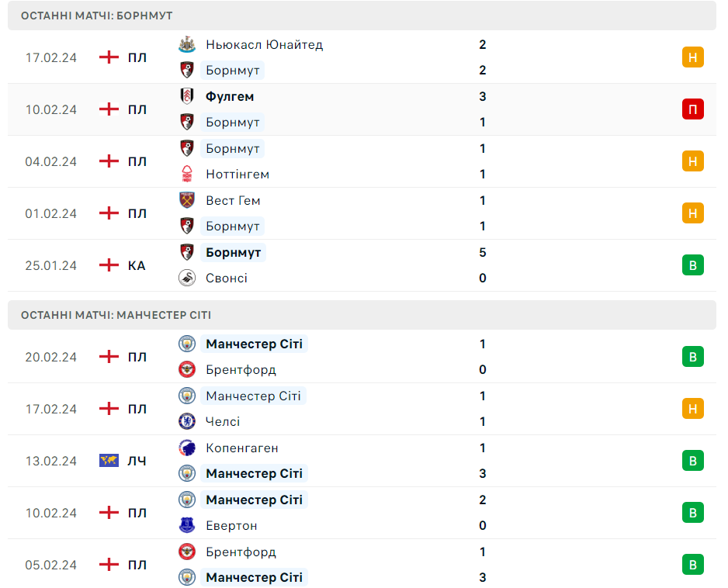Click the Copenhagen club crest icon
The height and width of the screenshot is (588, 728).
pyautogui.click(x=186, y=448)
